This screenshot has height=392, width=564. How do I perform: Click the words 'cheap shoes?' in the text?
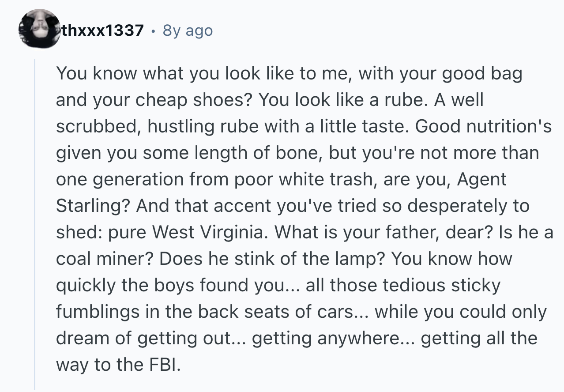coord(194,101)
